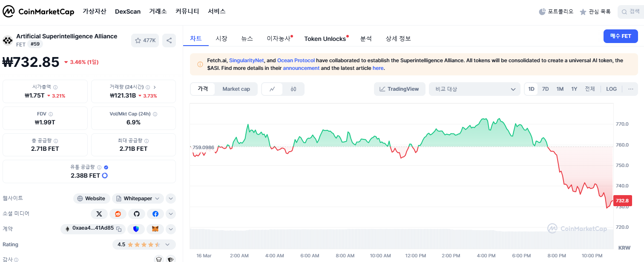Open the 거래량 (24시간) detail arrow
The width and height of the screenshot is (644, 262).
click(155, 87)
